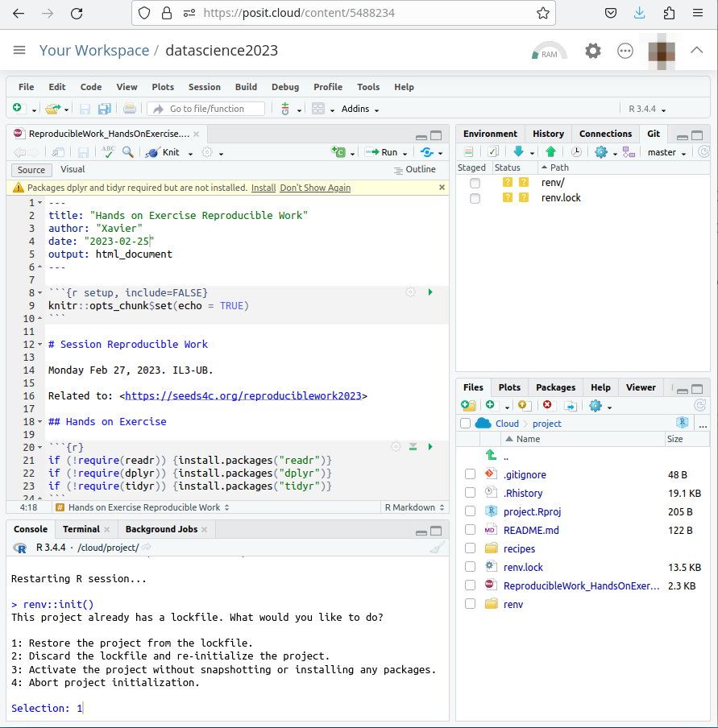
Task: Select the recipes folder checkbox
Action: pyautogui.click(x=471, y=548)
